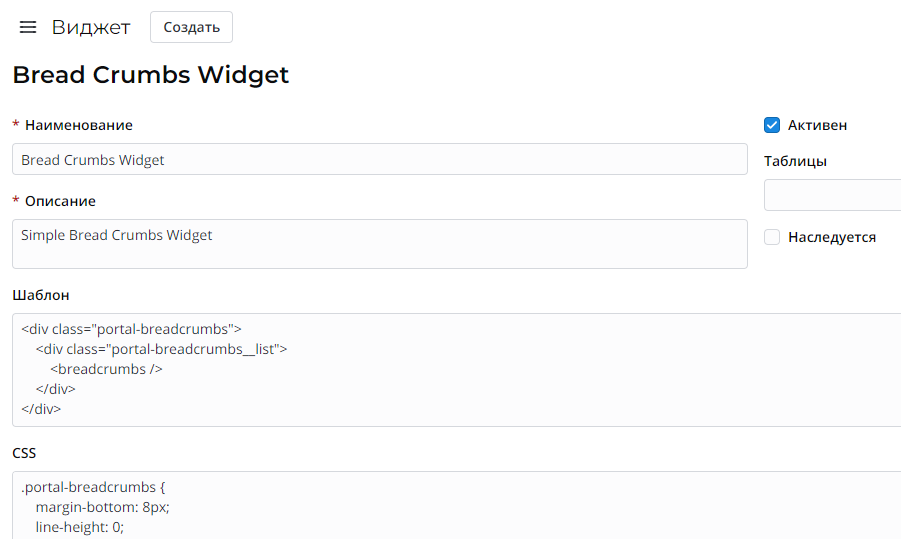The height and width of the screenshot is (539, 901).
Task: Open the hamburger navigation menu
Action: [28, 27]
